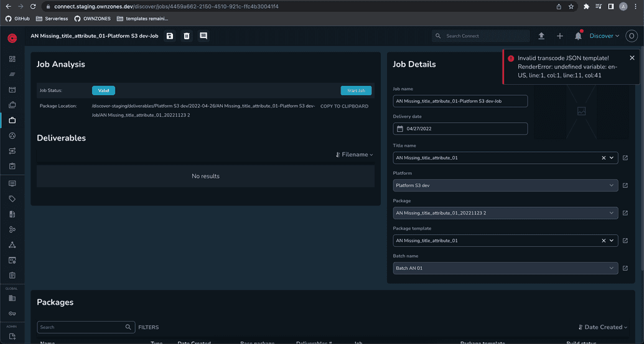Open the comments speech-bubble icon in header
644x344 pixels.
(203, 36)
